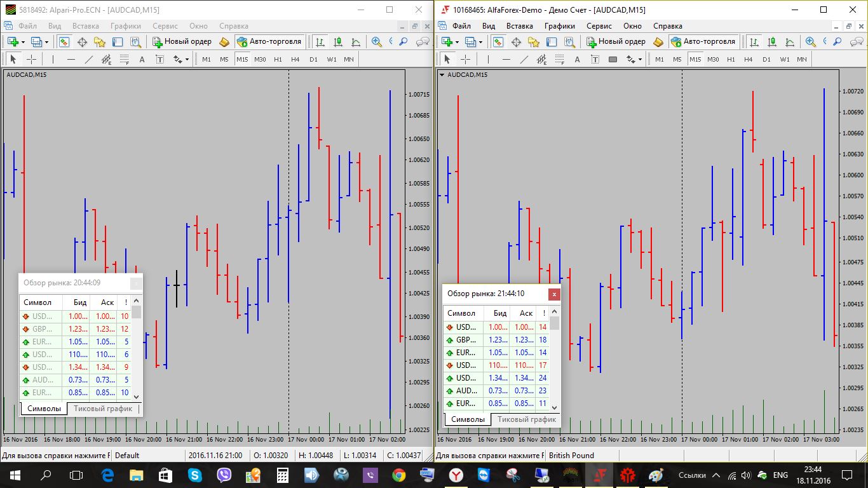Toggle Авто-торговля in Alpari window

pyautogui.click(x=269, y=42)
